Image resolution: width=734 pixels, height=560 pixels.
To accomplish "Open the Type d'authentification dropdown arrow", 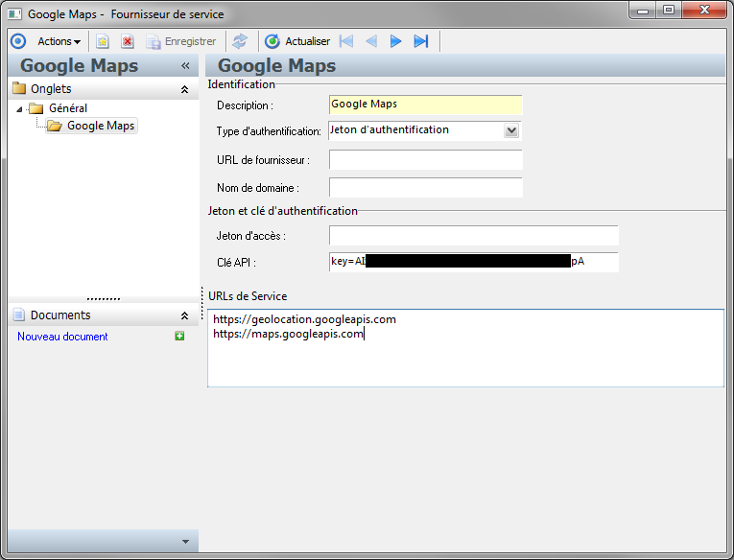I will coord(511,130).
